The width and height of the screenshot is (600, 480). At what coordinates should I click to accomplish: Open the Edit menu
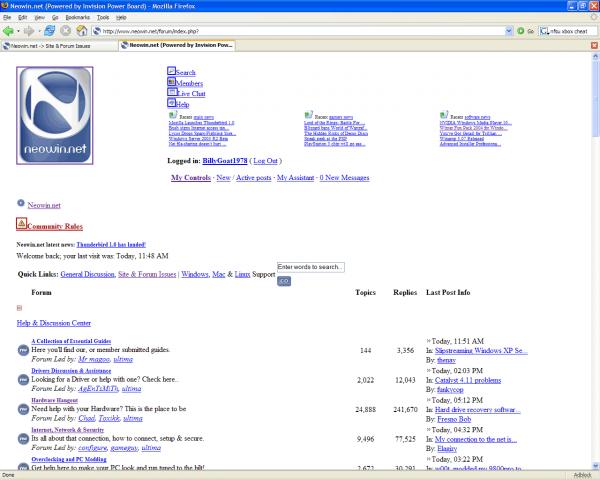click(23, 17)
